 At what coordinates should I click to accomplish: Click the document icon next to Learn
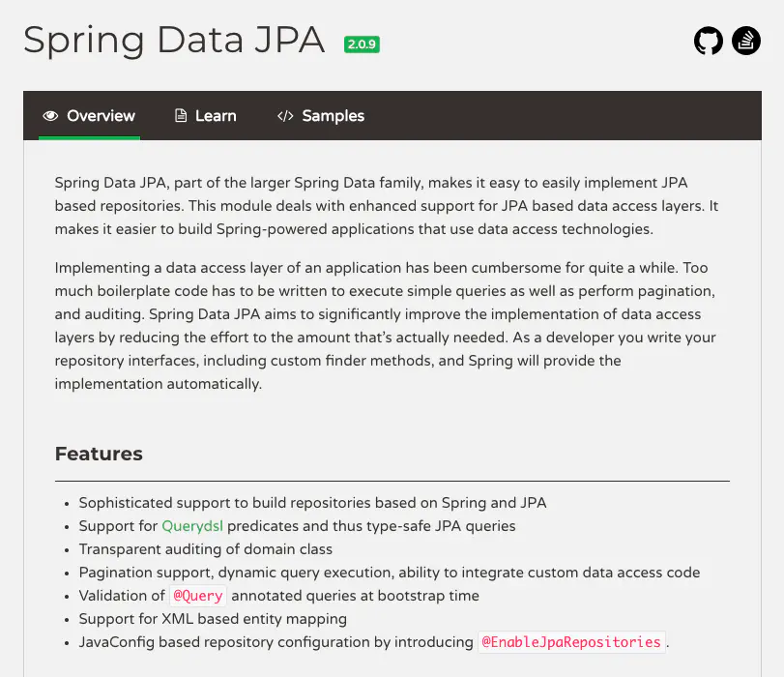179,115
